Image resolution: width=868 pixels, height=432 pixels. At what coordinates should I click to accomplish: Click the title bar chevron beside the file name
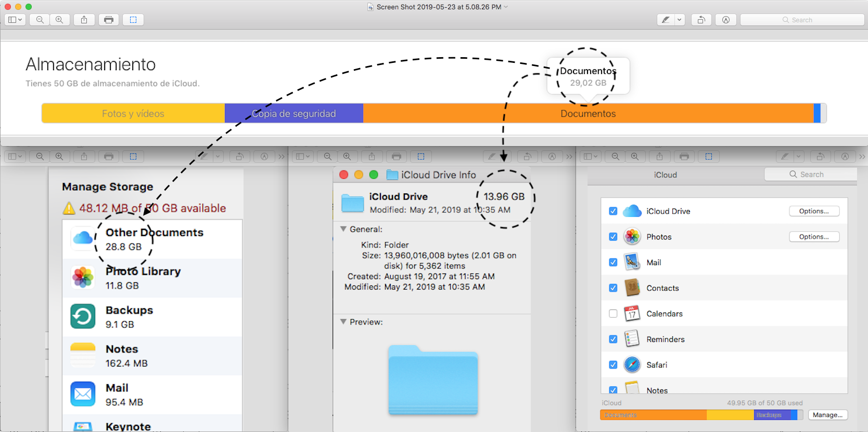[506, 7]
